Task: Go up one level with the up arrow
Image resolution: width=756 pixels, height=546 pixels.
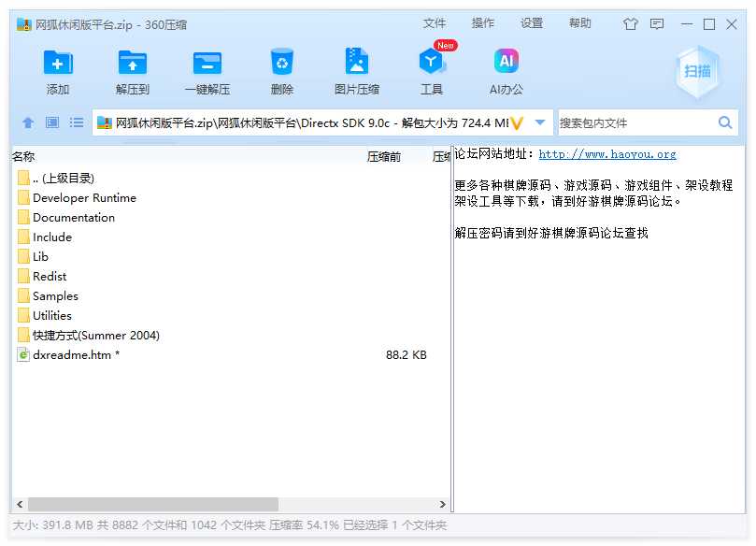Action: [28, 122]
